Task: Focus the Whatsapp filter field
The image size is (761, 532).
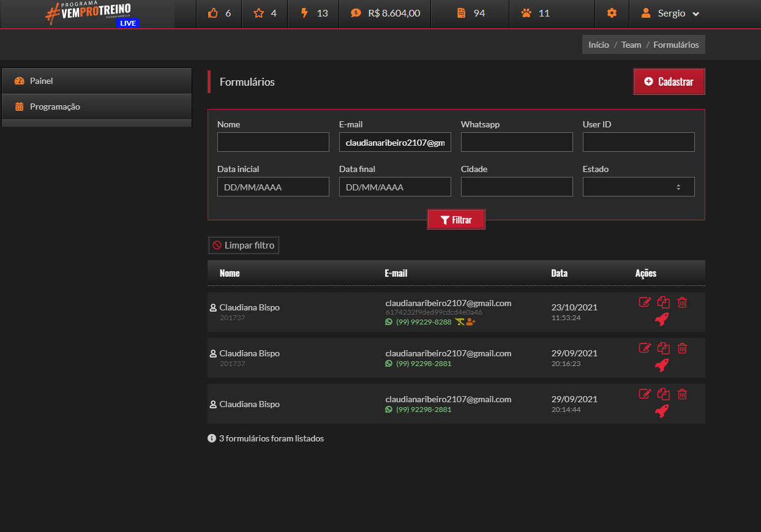Action: click(517, 142)
